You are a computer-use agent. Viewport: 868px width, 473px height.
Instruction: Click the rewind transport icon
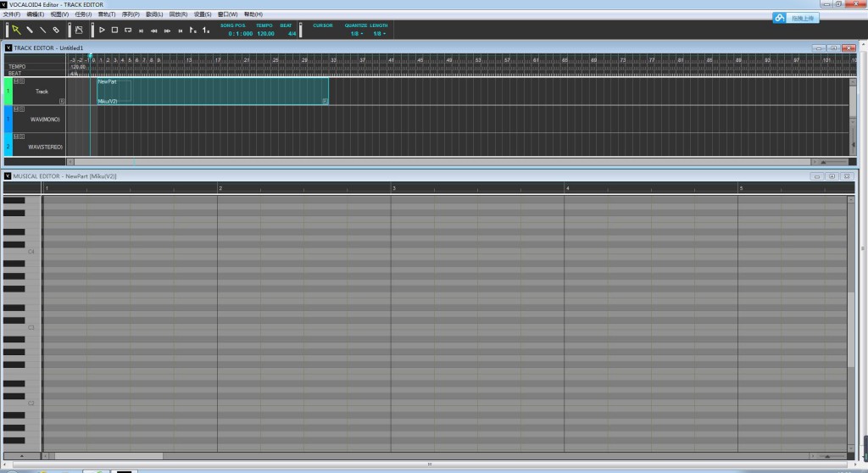click(154, 31)
